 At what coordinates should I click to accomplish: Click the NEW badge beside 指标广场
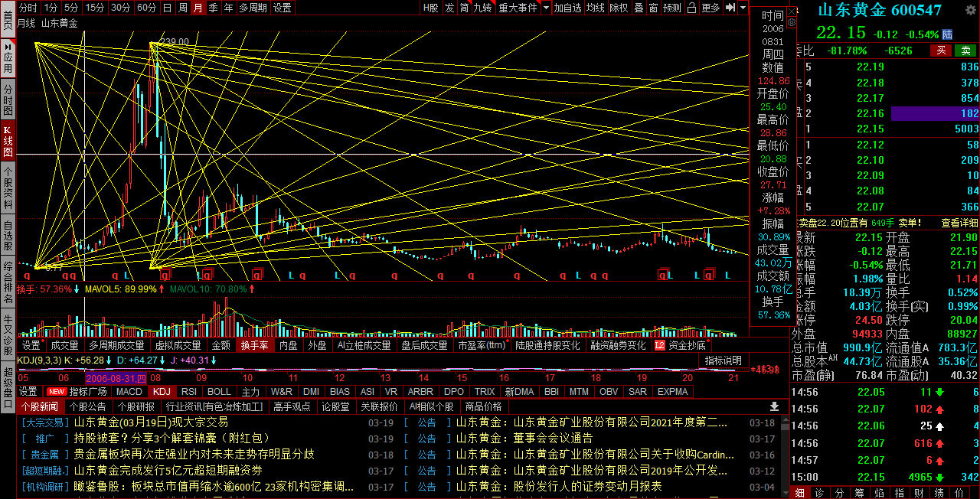pyautogui.click(x=57, y=391)
